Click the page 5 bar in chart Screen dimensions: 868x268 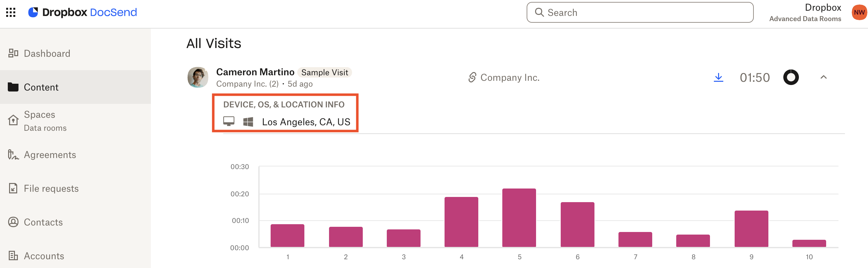coord(519,218)
